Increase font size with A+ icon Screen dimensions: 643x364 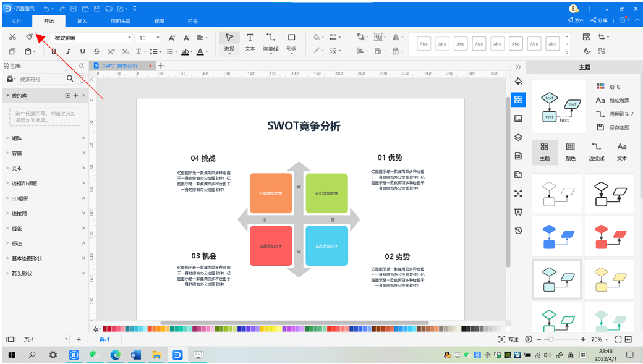point(172,38)
